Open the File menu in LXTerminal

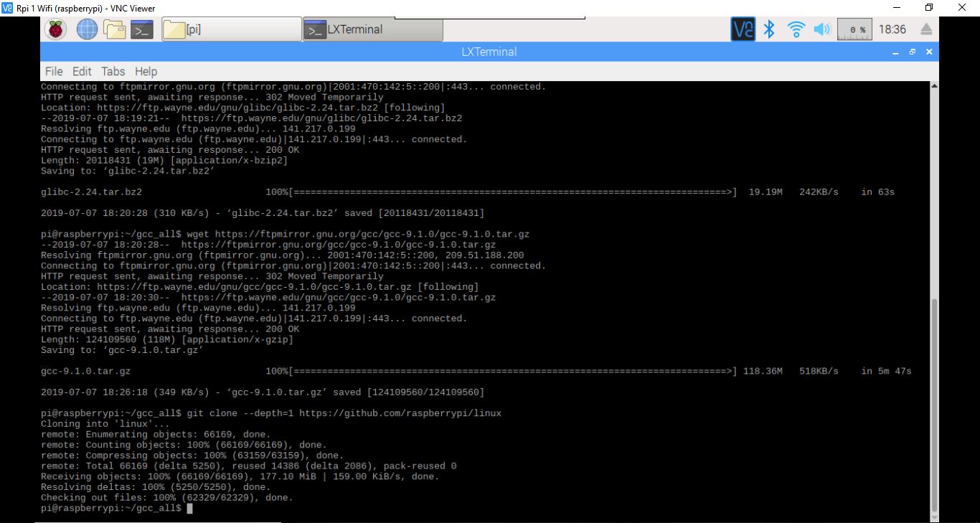click(54, 72)
